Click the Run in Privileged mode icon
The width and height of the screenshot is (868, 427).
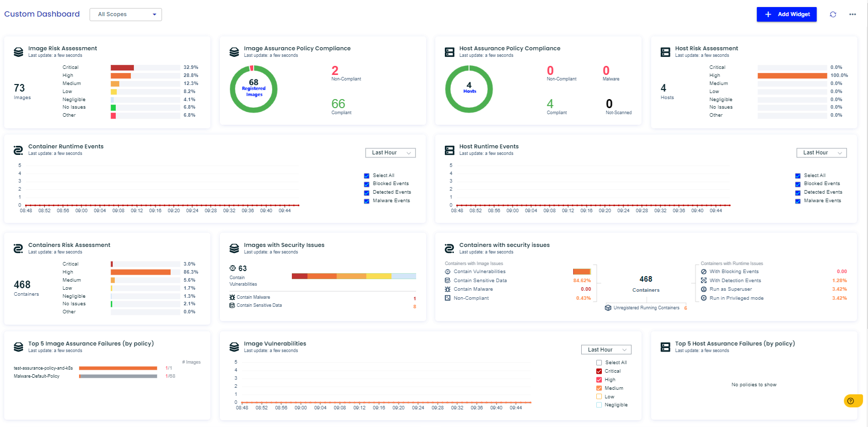pyautogui.click(x=704, y=298)
